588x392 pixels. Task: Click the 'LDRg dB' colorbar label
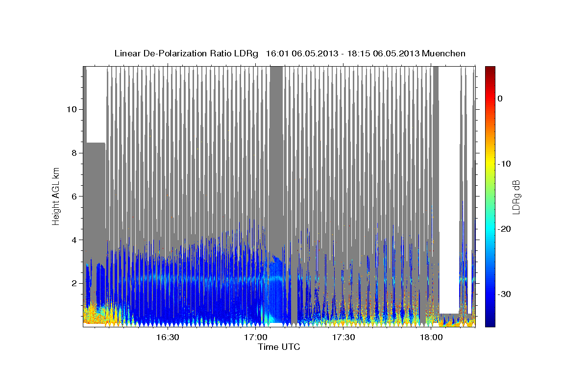click(x=516, y=197)
